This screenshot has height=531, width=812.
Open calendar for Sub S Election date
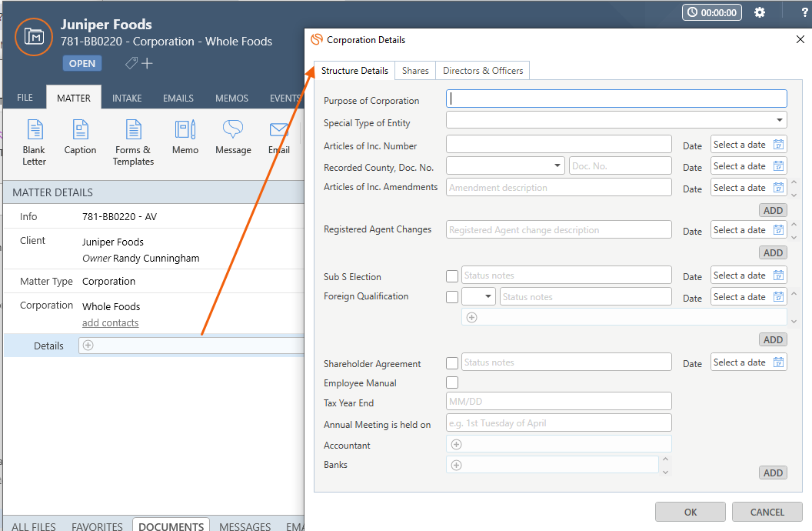(778, 276)
